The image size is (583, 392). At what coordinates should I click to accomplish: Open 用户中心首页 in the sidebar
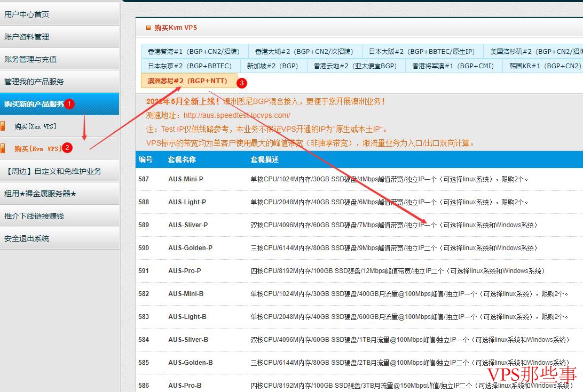tap(59, 14)
